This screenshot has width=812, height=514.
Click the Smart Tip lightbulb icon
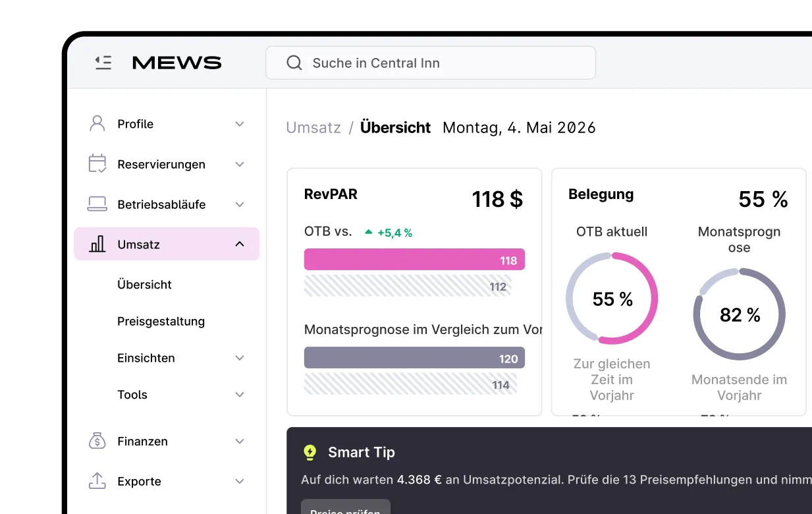click(x=310, y=452)
